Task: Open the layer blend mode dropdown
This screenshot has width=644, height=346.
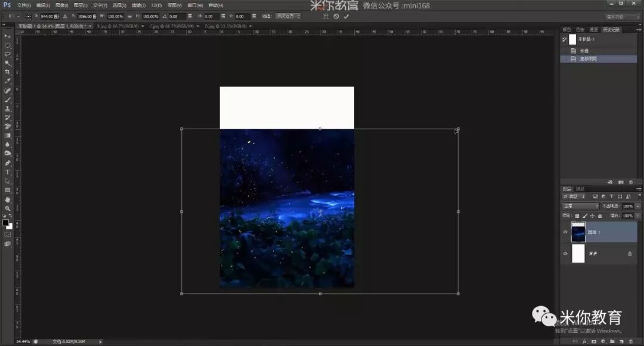Action: (580, 206)
